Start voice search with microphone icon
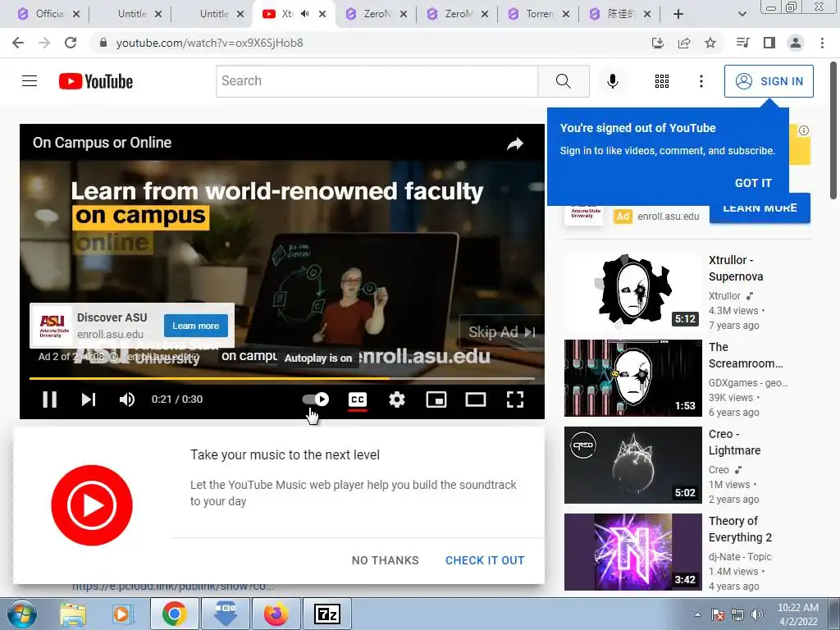 coord(612,81)
